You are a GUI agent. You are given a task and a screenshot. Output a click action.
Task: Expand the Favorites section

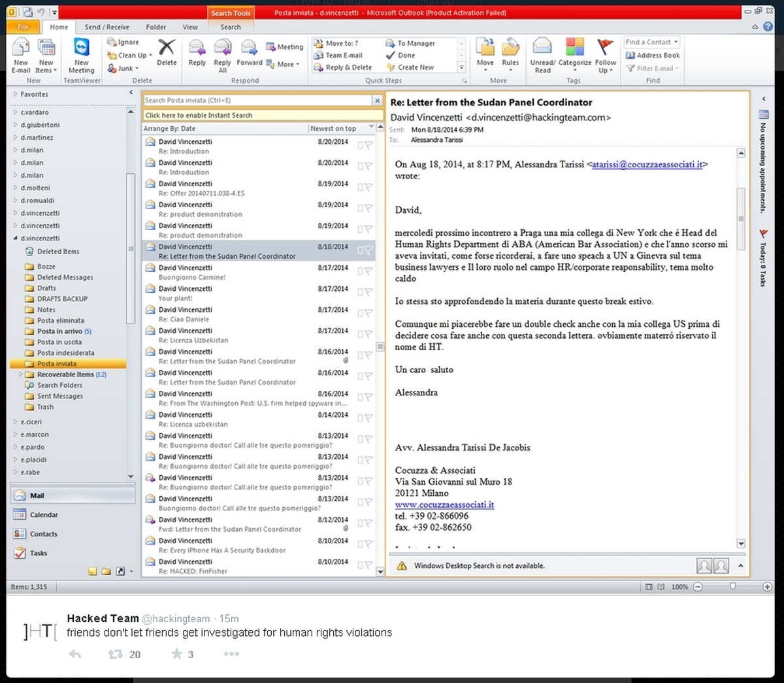tap(16, 94)
